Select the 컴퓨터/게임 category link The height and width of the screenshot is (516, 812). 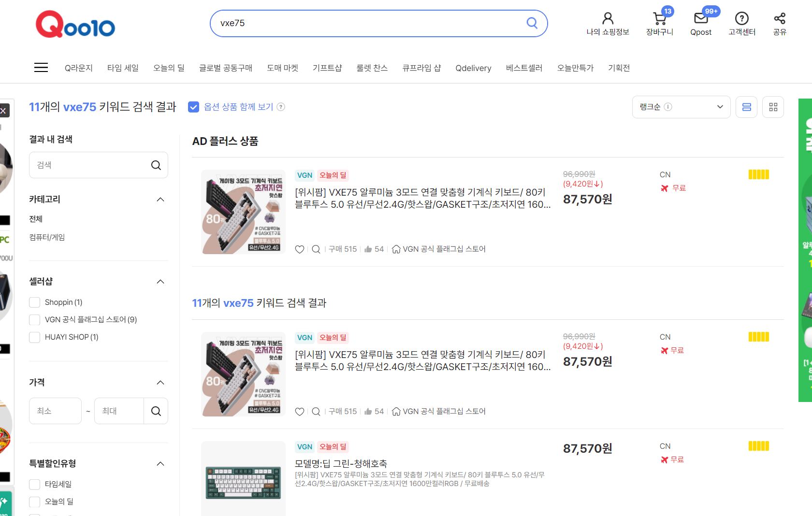point(47,237)
